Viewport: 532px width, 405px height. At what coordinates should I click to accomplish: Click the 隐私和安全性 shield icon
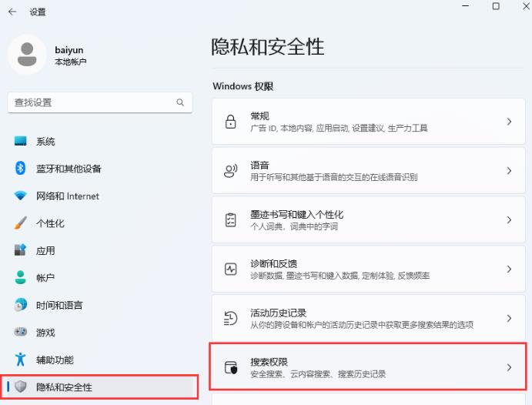(20, 387)
